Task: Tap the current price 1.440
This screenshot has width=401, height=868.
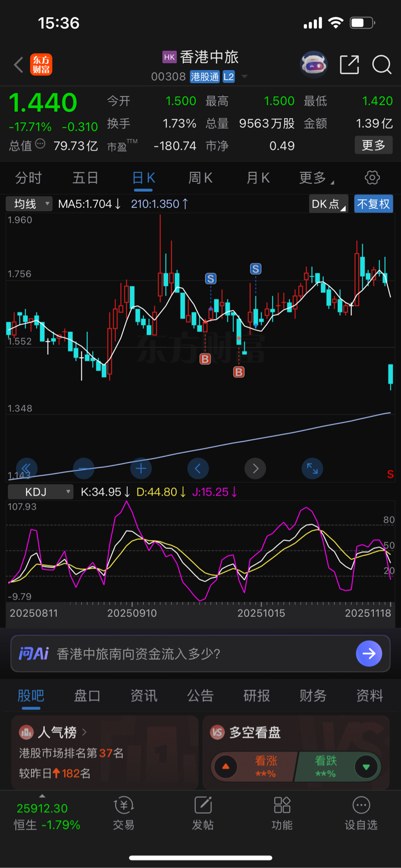Action: 43,102
